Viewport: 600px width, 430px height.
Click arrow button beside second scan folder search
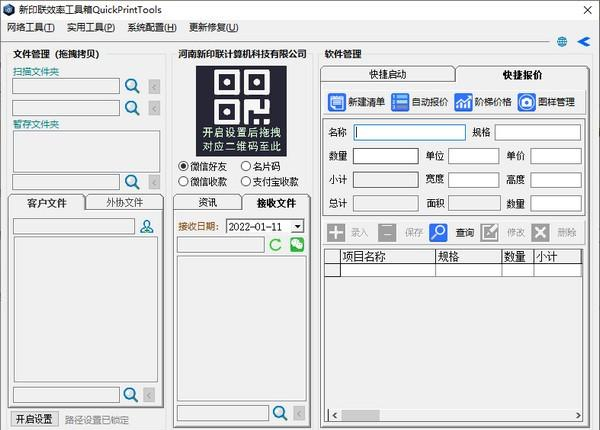(x=154, y=108)
